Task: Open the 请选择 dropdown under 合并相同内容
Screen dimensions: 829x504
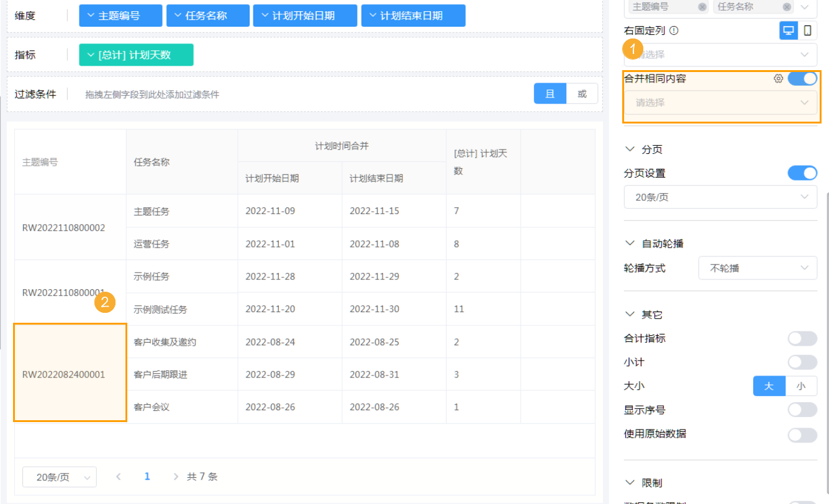Action: [720, 102]
